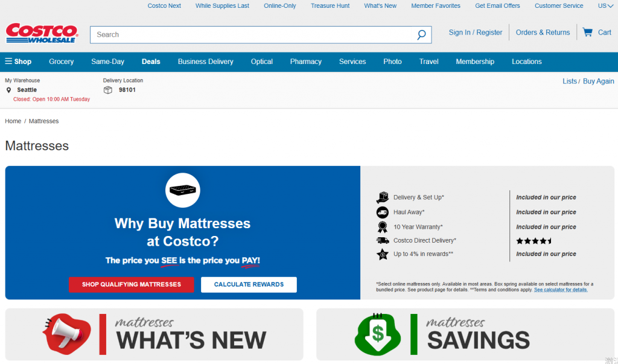The width and height of the screenshot is (618, 364).
Task: Click the Mattresses breadcrumb text
Action: (43, 121)
